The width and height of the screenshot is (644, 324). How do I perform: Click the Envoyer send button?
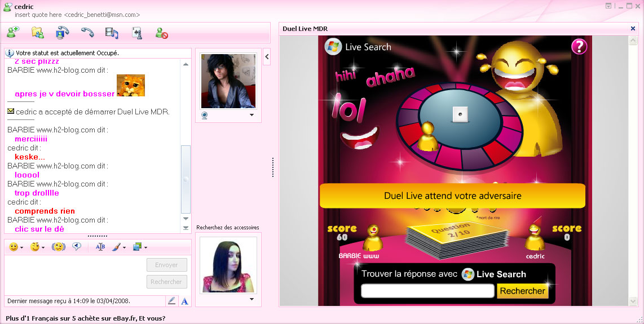(x=166, y=265)
